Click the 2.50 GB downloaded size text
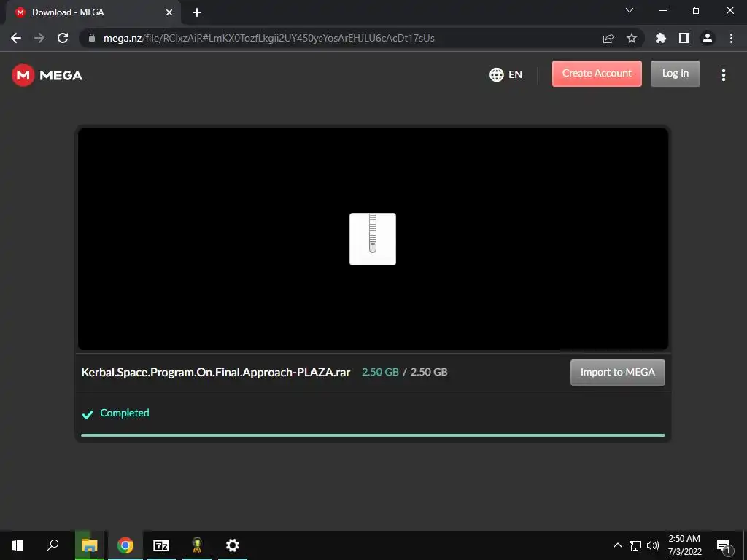Viewport: 747px width, 560px height. point(380,372)
